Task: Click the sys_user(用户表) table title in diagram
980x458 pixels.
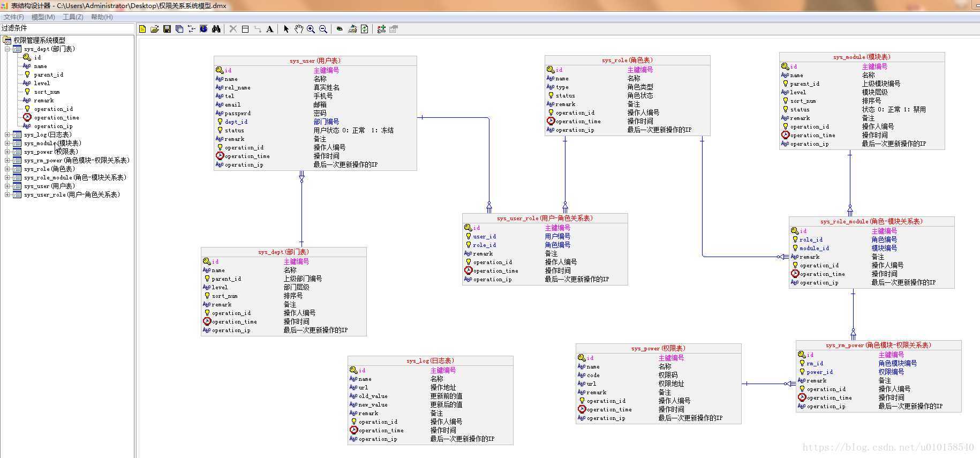Action: 315,61
